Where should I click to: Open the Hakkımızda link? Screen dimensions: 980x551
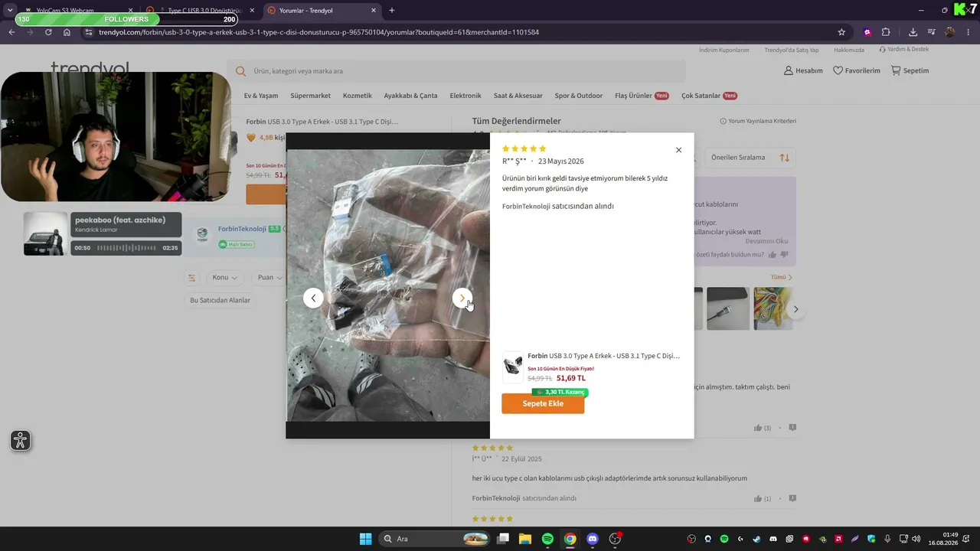coord(849,50)
